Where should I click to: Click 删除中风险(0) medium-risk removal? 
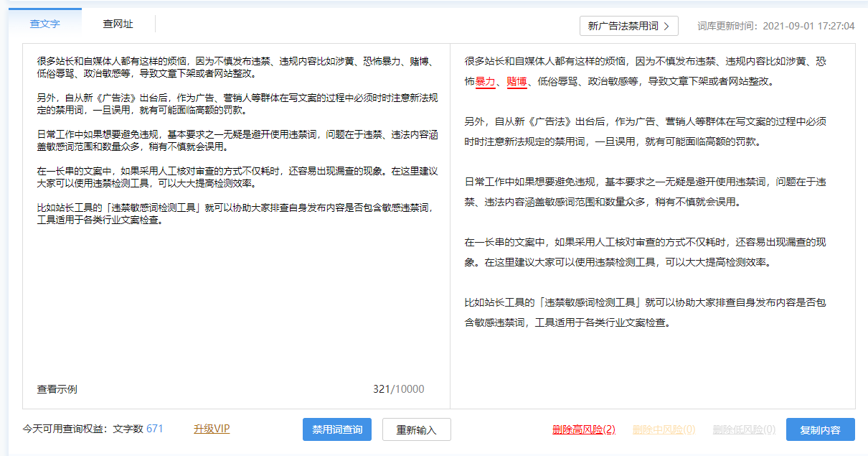(x=664, y=429)
